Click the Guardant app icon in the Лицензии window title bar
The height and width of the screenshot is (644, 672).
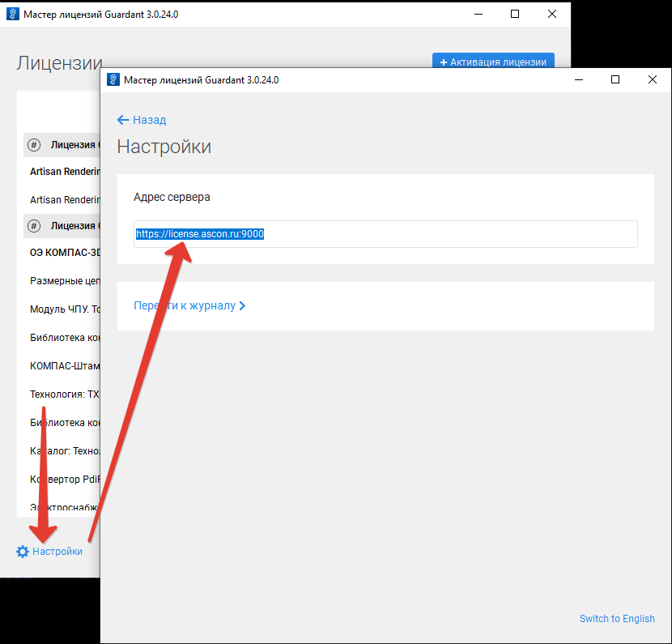pos(11,14)
